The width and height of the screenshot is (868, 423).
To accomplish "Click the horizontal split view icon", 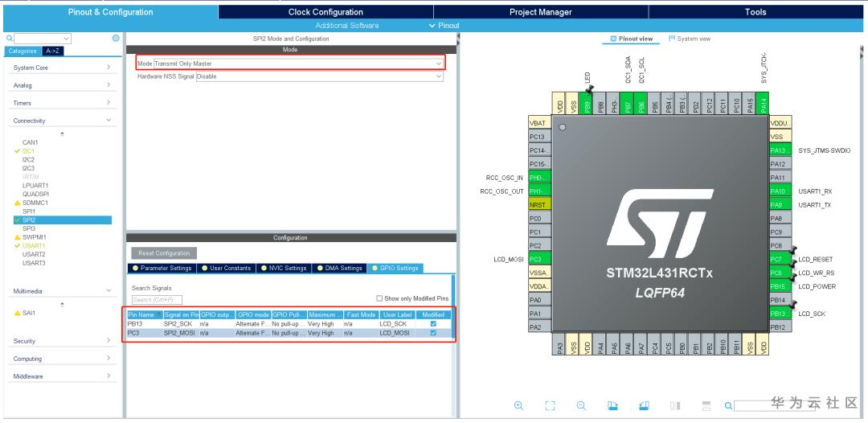I will point(706,405).
